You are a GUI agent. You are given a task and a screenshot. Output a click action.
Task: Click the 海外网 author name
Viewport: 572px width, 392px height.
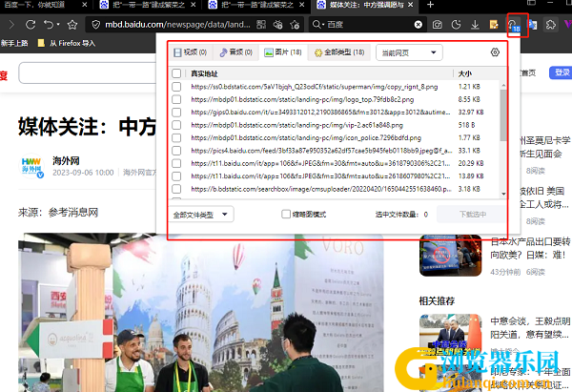coord(66,160)
